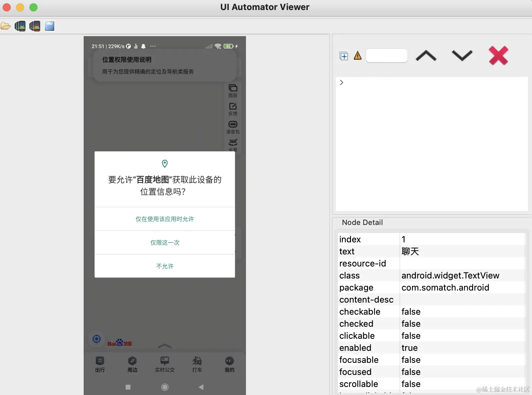Open a saved UI dump file

click(x=6, y=26)
